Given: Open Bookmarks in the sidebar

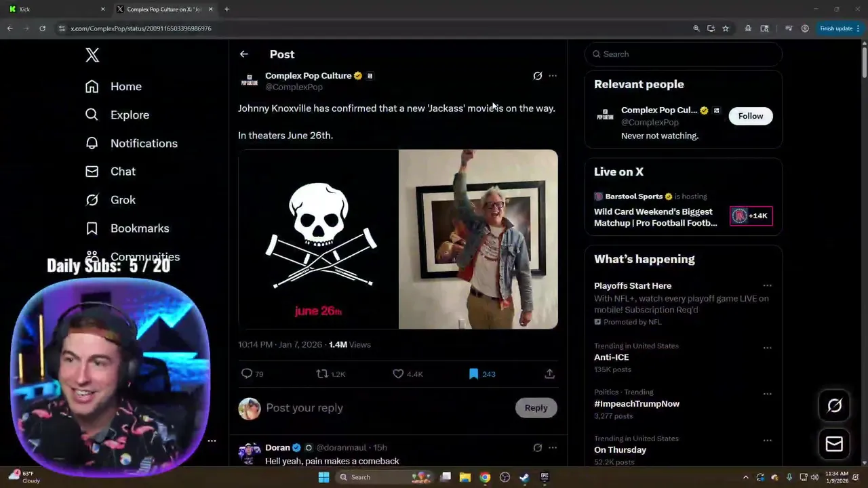Looking at the screenshot, I should pos(127,229).
